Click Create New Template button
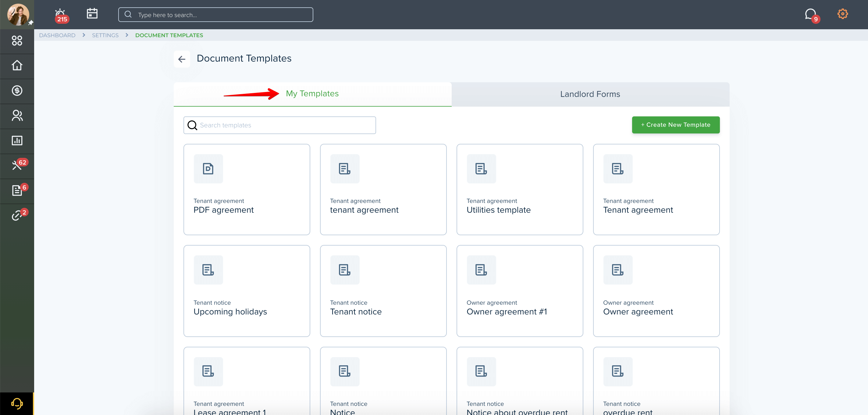868x415 pixels. [676, 125]
